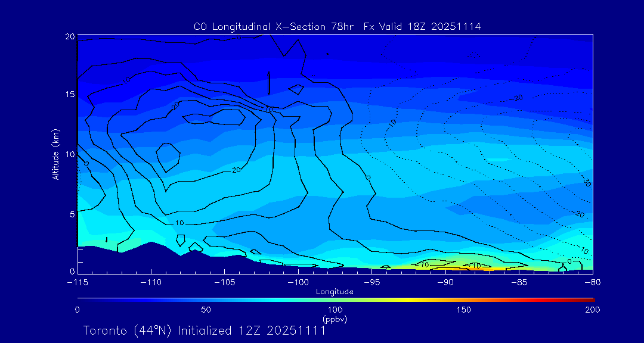Click the 'Toronto (44°N) Initialized 12Z 20251111' caption
The image size is (644, 343).
pyautogui.click(x=205, y=330)
